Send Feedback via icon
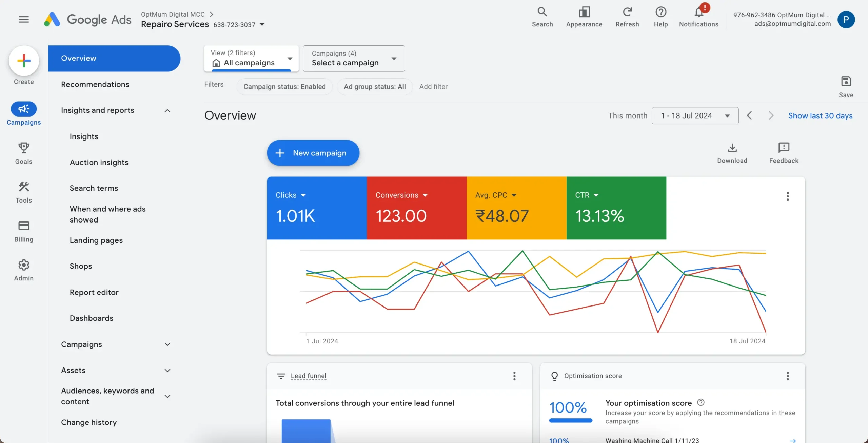This screenshot has height=443, width=868. (x=784, y=153)
